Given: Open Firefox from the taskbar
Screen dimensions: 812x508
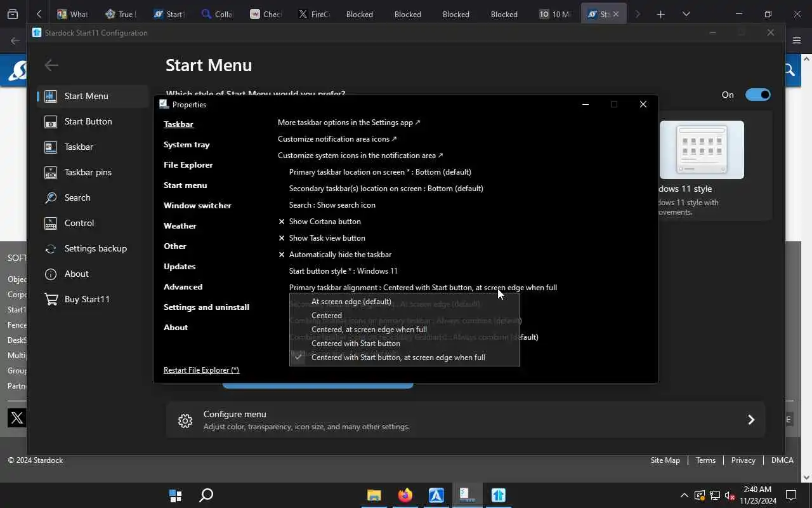Looking at the screenshot, I should (405, 495).
